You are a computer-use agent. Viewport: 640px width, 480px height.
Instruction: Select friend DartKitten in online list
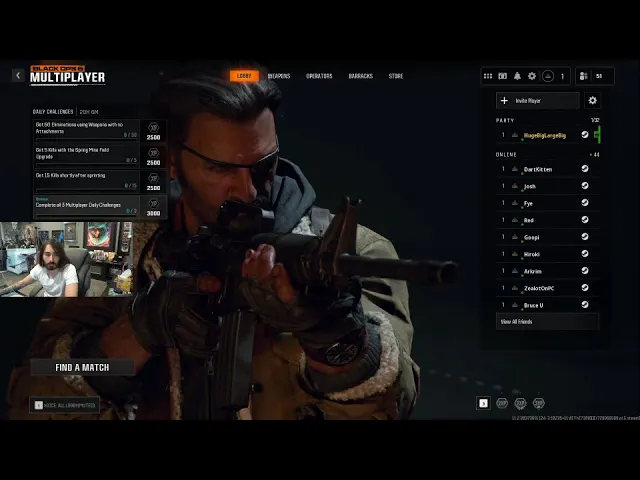click(x=548, y=169)
